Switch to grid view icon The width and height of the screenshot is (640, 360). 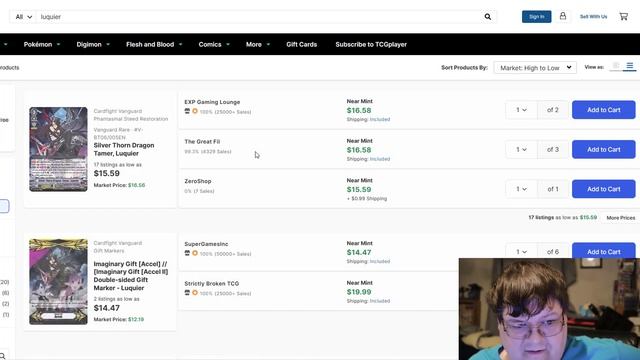[x=616, y=66]
